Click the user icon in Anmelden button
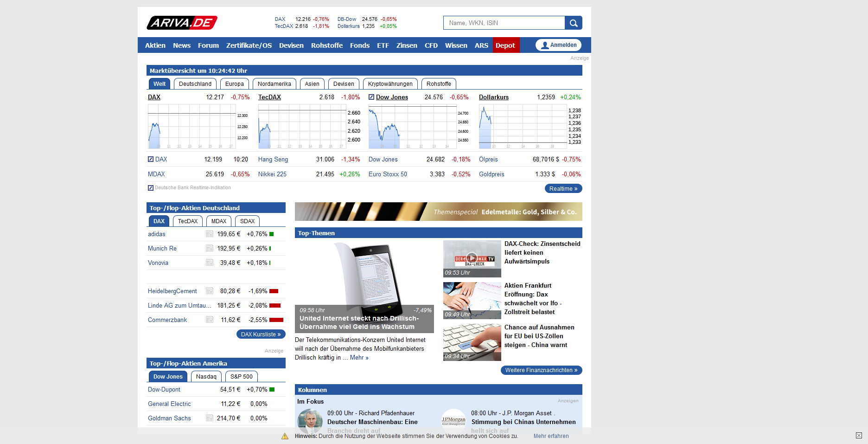Viewport: 868px width, 444px height. (545, 45)
